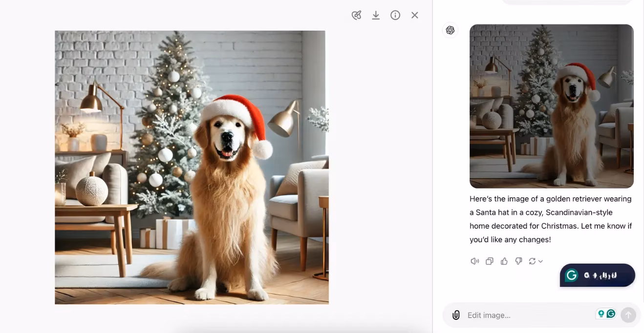The width and height of the screenshot is (644, 333).
Task: Open Grammarly lightbulb suggestions in input box
Action: (x=601, y=314)
